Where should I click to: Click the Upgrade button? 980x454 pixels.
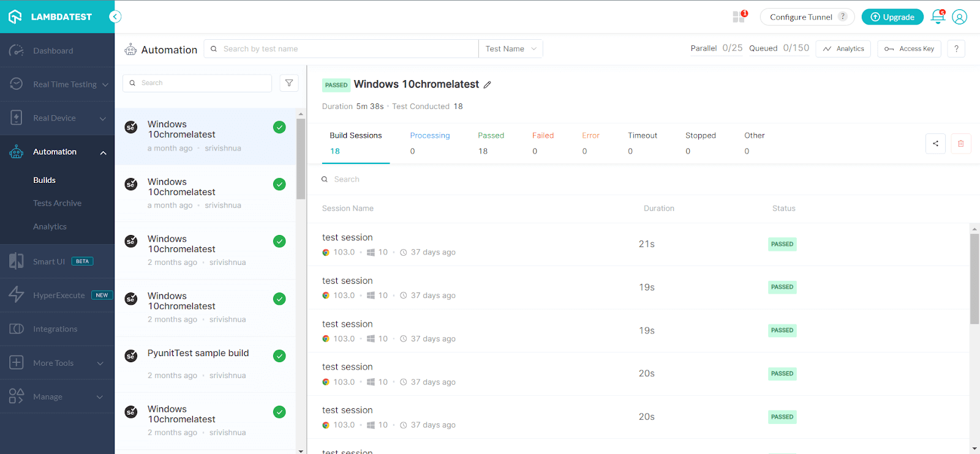pos(892,17)
